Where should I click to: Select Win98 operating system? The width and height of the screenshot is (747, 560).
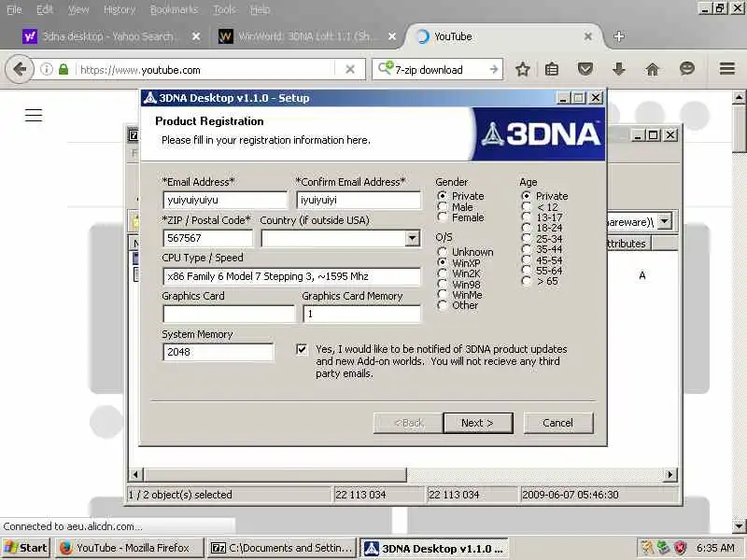pos(443,284)
